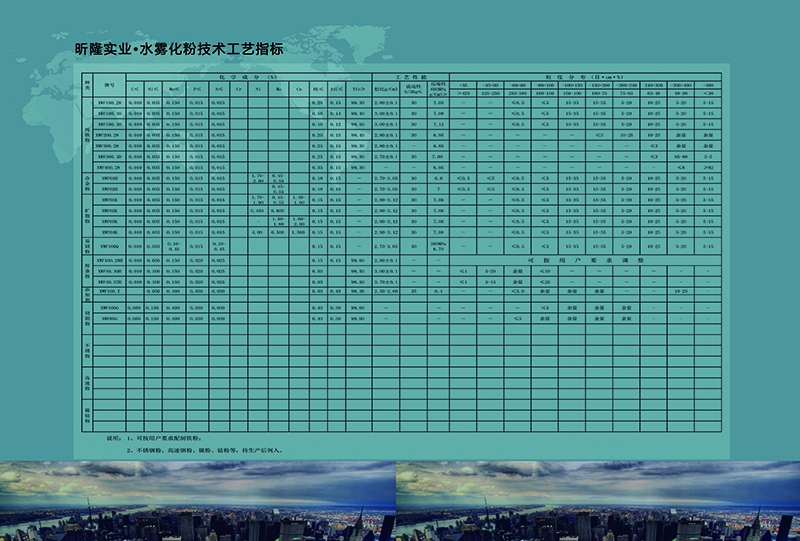The height and width of the screenshot is (541, 800).
Task: Click the XWF40.30H grade cell
Action: [109, 271]
